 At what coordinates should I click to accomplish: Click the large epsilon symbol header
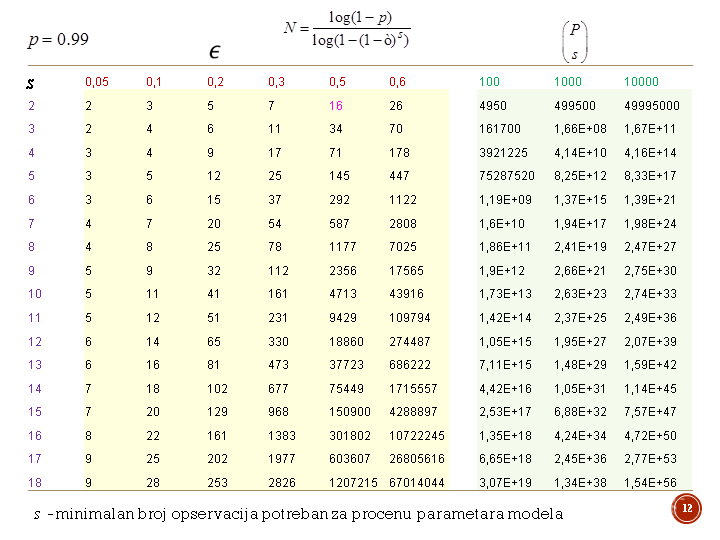[x=214, y=52]
